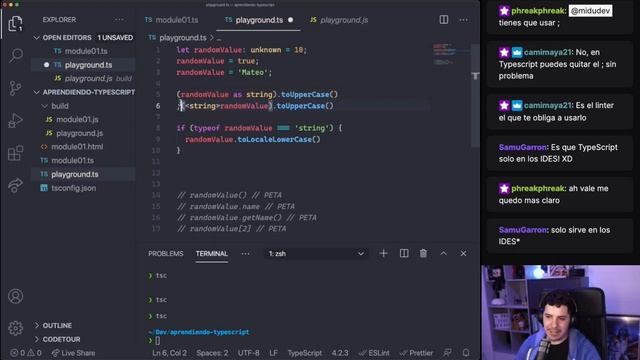Open the Live Share activity icon
This screenshot has height=360, width=640.
[x=16, y=186]
